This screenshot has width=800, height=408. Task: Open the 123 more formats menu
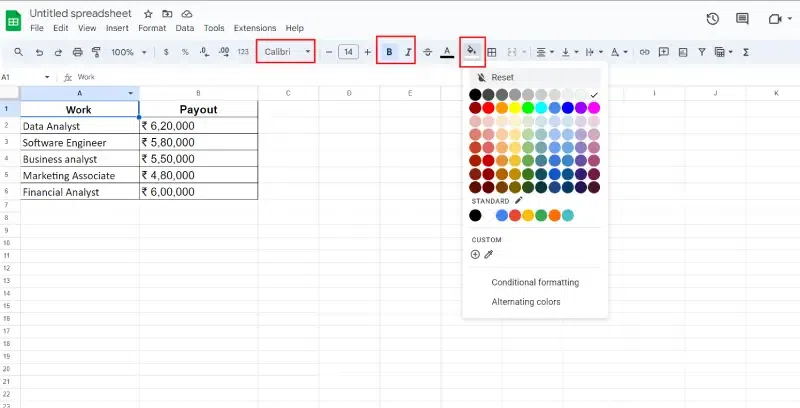click(x=243, y=52)
